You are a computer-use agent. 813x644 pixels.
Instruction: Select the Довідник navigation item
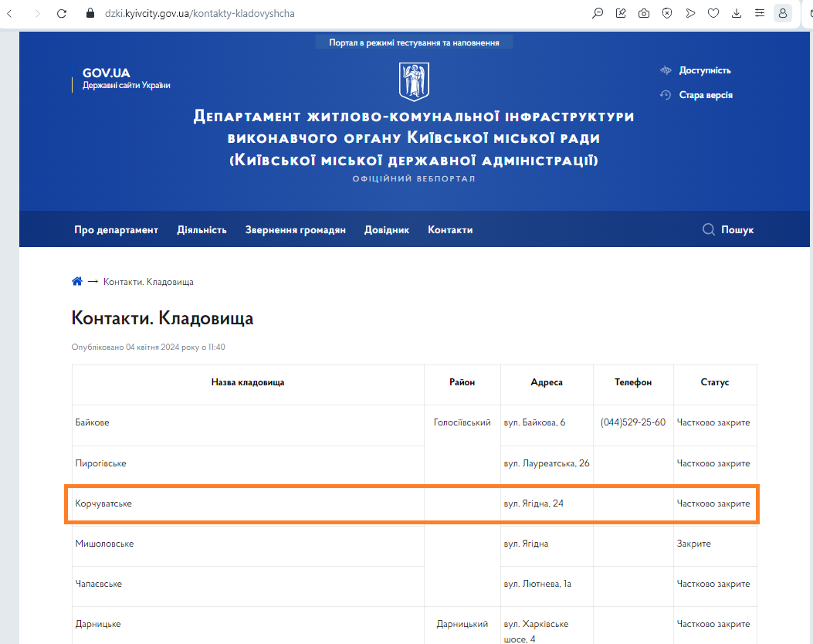[387, 229]
